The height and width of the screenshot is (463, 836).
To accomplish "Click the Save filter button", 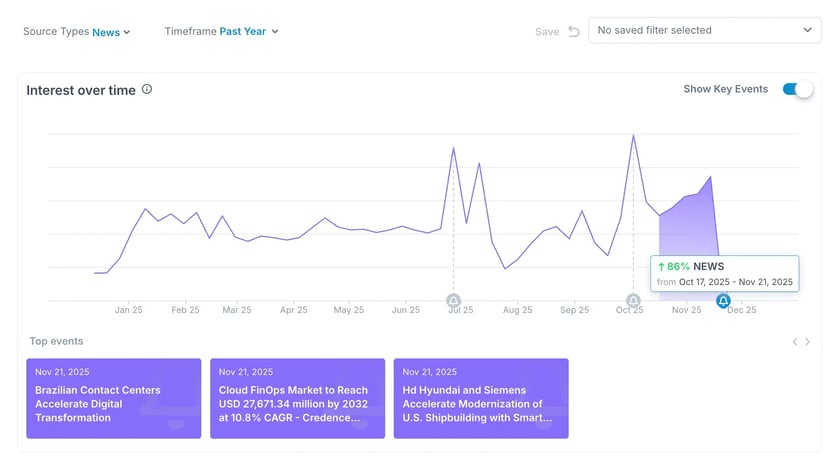I will 547,32.
